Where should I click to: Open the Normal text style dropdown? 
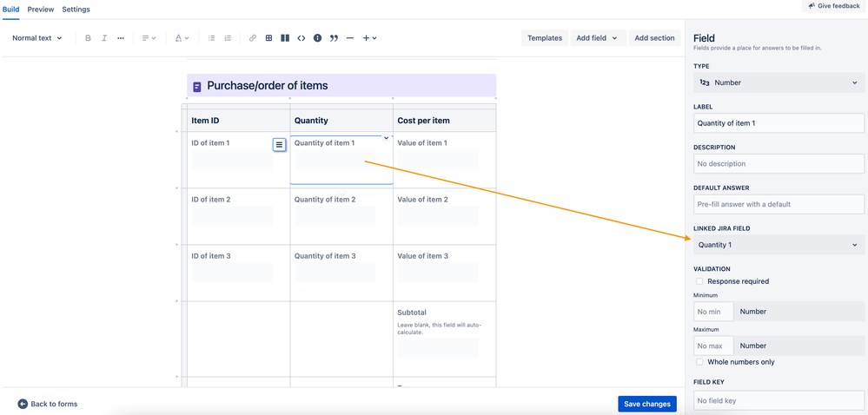point(37,38)
